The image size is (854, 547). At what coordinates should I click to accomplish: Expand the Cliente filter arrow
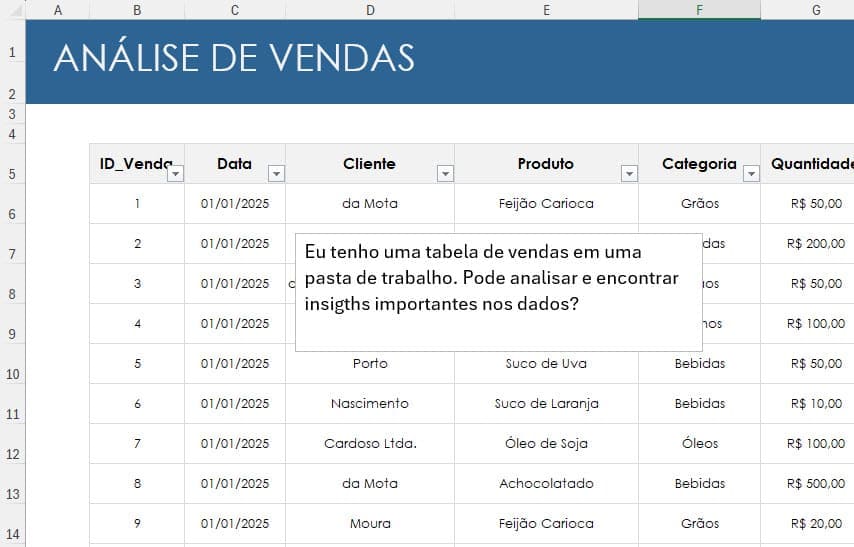[445, 174]
